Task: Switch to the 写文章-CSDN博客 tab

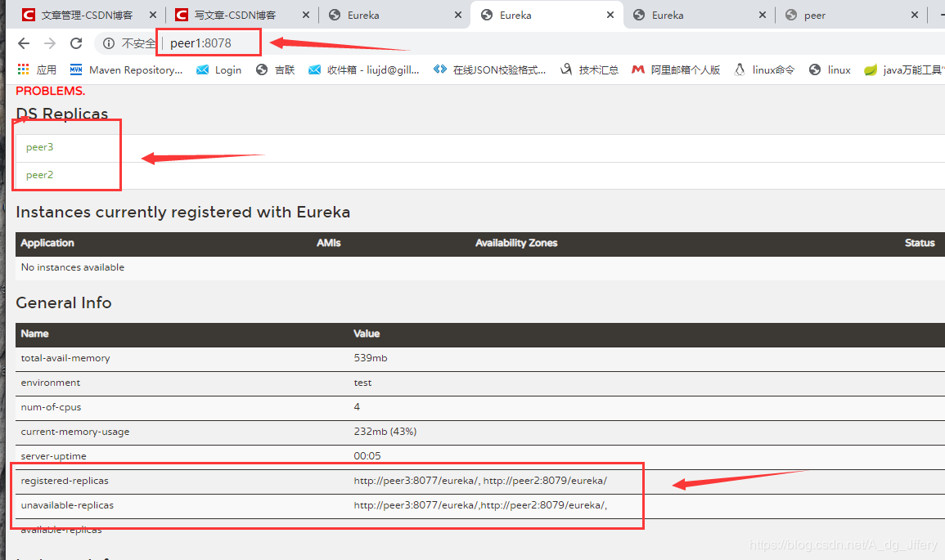Action: 234,15
